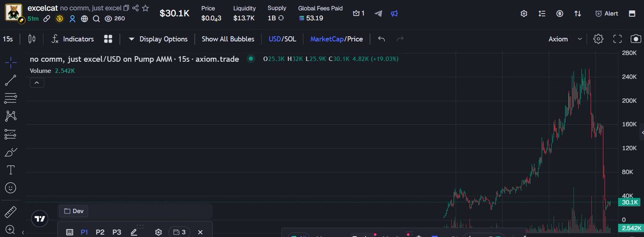
Task: Select the brush drawing tool
Action: pyautogui.click(x=10, y=152)
